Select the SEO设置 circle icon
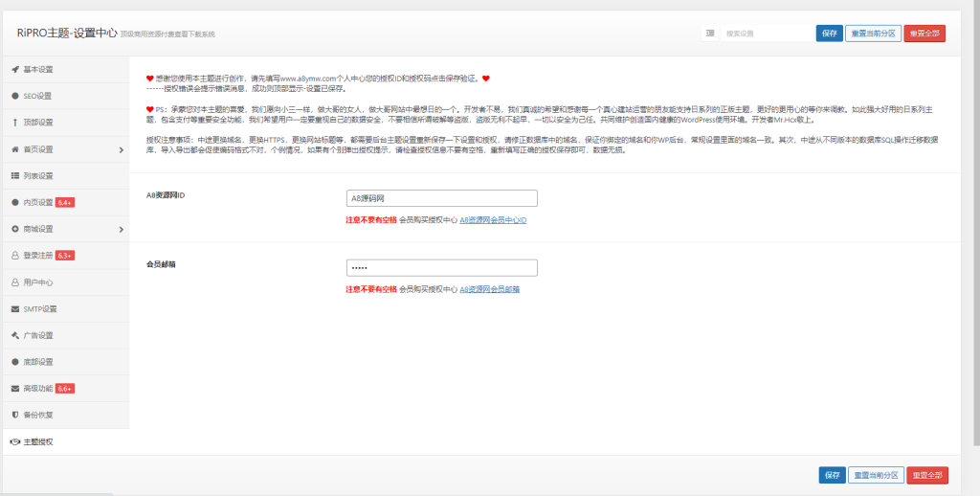Viewport: 980px width, 496px height. coord(15,96)
